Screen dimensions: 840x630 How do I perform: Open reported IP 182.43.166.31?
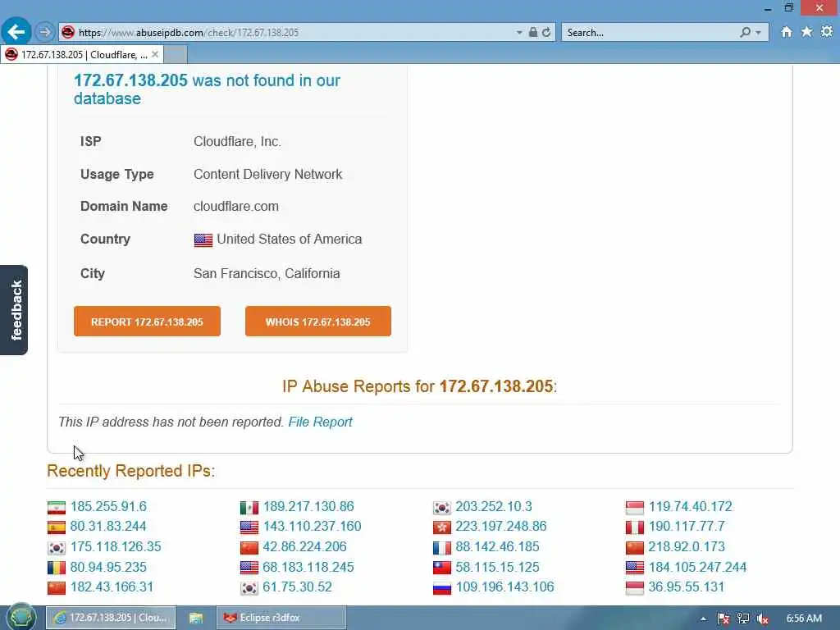tap(112, 587)
